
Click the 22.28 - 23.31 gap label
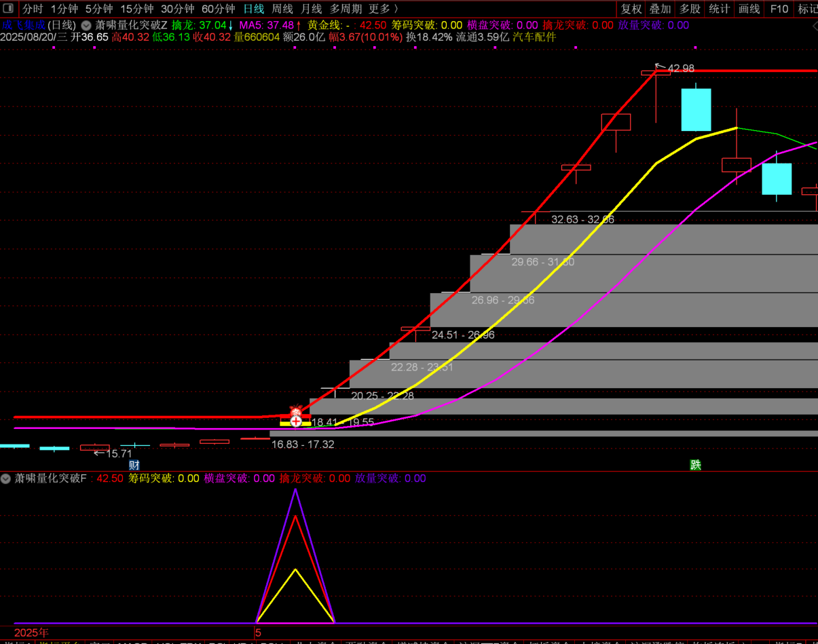click(422, 367)
